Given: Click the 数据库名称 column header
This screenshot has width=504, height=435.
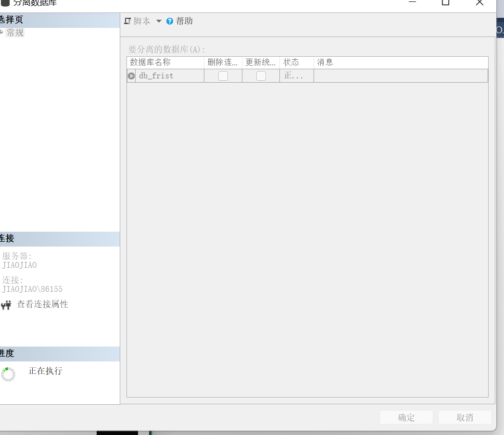Looking at the screenshot, I should pyautogui.click(x=165, y=62).
